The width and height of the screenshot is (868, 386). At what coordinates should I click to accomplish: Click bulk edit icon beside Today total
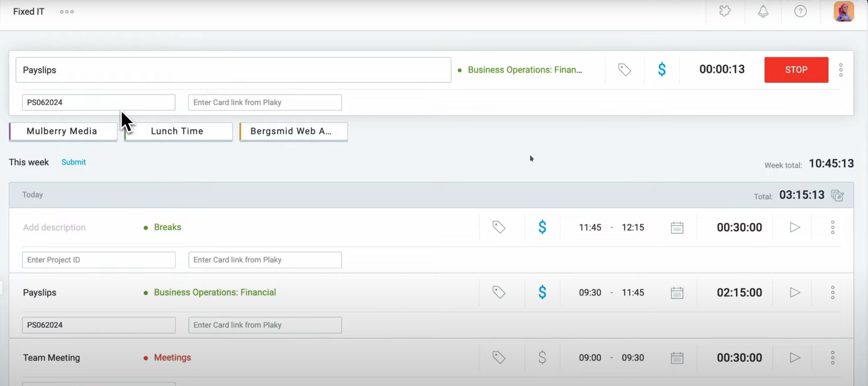coord(837,195)
